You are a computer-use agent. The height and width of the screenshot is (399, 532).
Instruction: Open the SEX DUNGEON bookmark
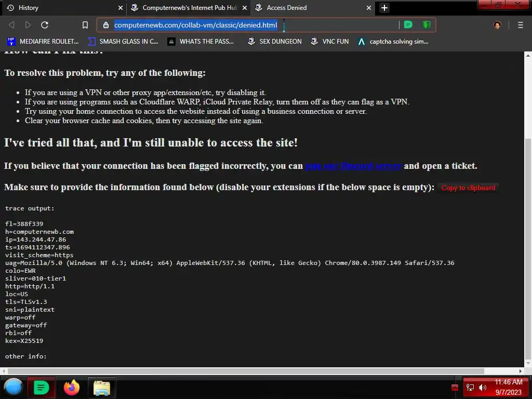(x=274, y=42)
